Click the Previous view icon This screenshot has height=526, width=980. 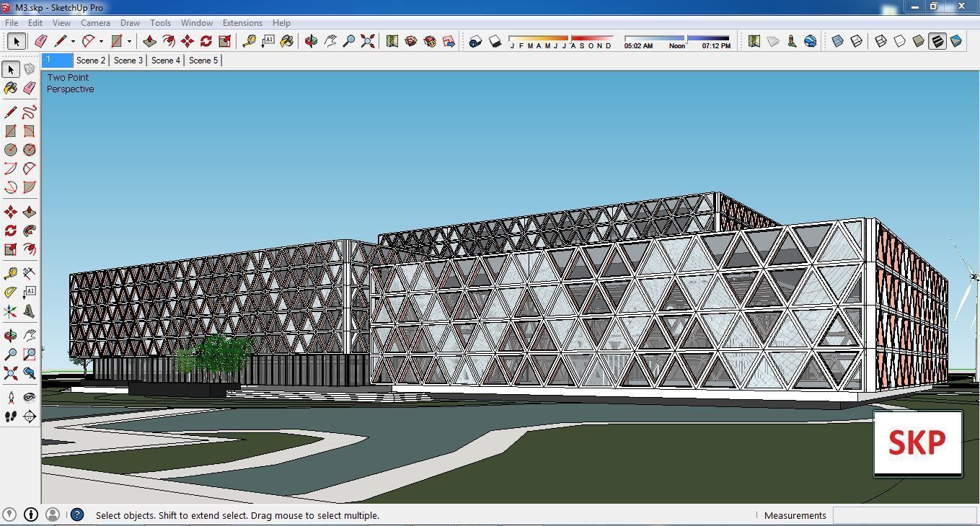(x=30, y=373)
